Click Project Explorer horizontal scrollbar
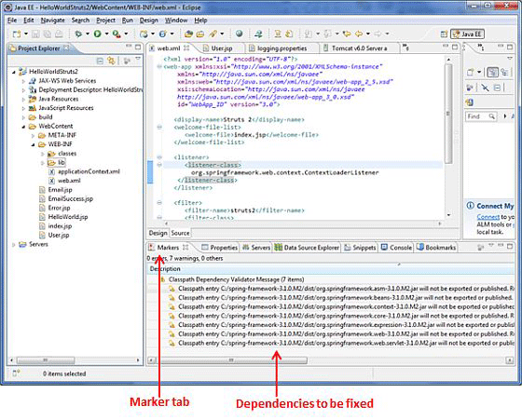The height and width of the screenshot is (420, 522). click(x=46, y=359)
